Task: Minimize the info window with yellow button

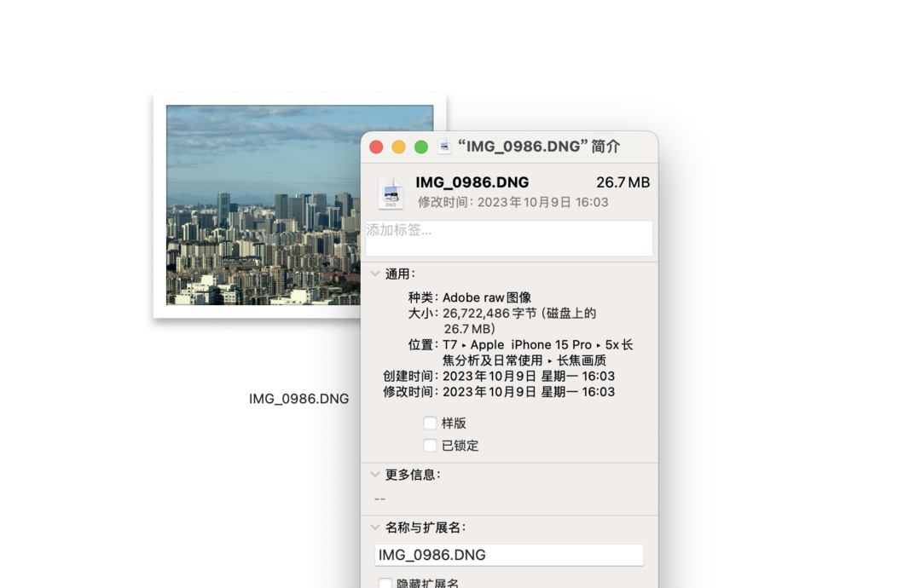Action: (x=398, y=147)
